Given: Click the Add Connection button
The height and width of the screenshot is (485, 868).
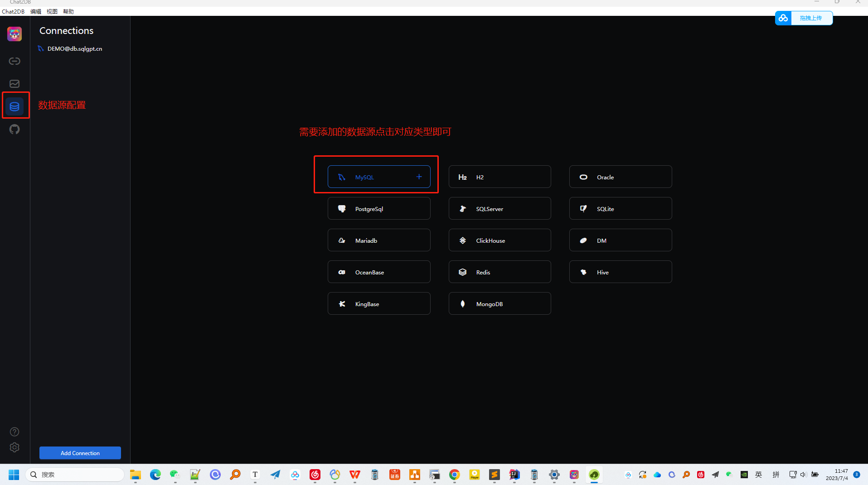Looking at the screenshot, I should point(80,453).
